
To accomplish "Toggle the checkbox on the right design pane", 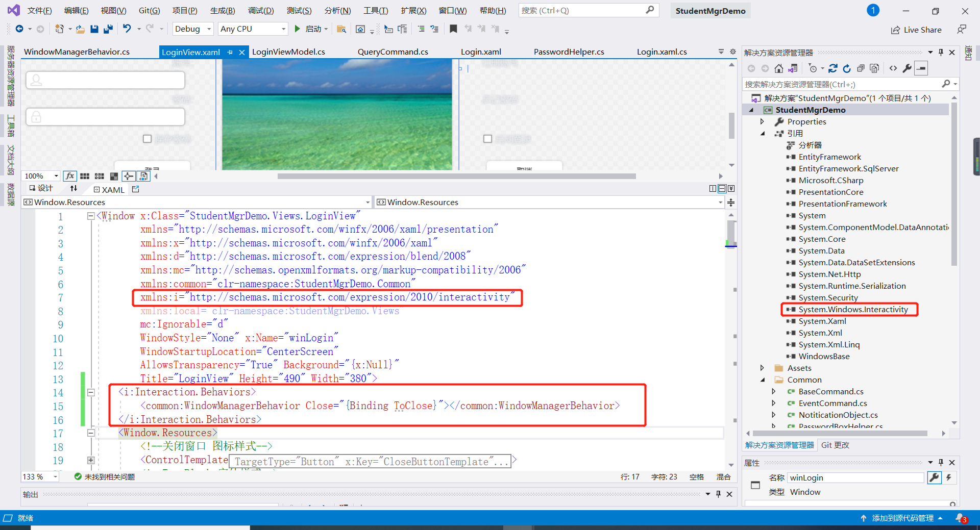I will click(487, 138).
